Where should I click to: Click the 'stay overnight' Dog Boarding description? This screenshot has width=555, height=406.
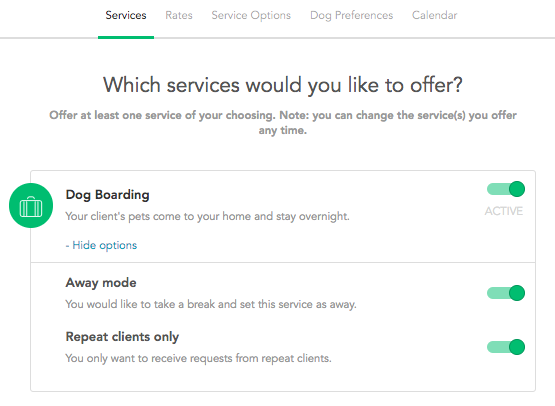[207, 216]
